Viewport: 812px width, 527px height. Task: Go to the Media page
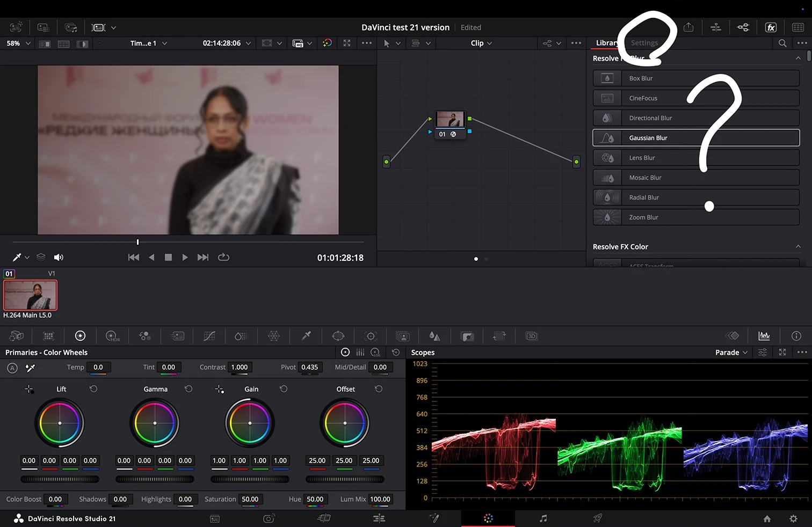pyautogui.click(x=215, y=518)
